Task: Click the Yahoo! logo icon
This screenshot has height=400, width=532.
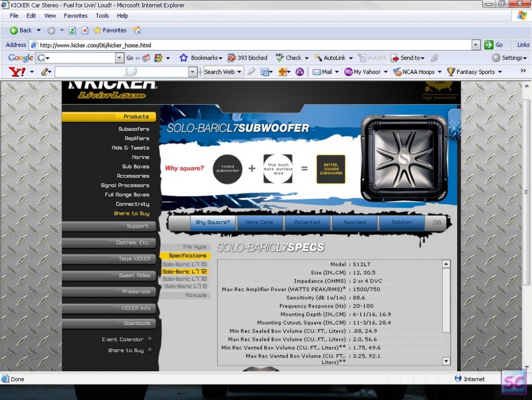Action: coord(17,72)
